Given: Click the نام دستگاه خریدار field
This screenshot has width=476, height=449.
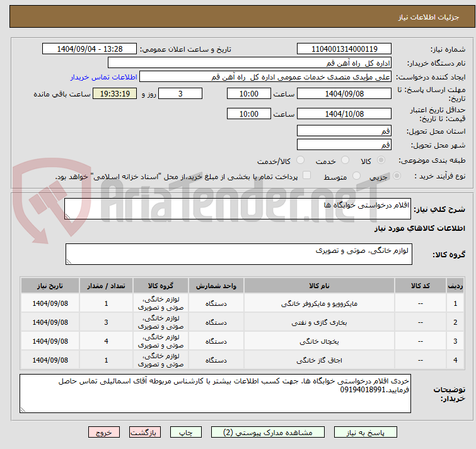Looking at the screenshot, I should pyautogui.click(x=250, y=63).
